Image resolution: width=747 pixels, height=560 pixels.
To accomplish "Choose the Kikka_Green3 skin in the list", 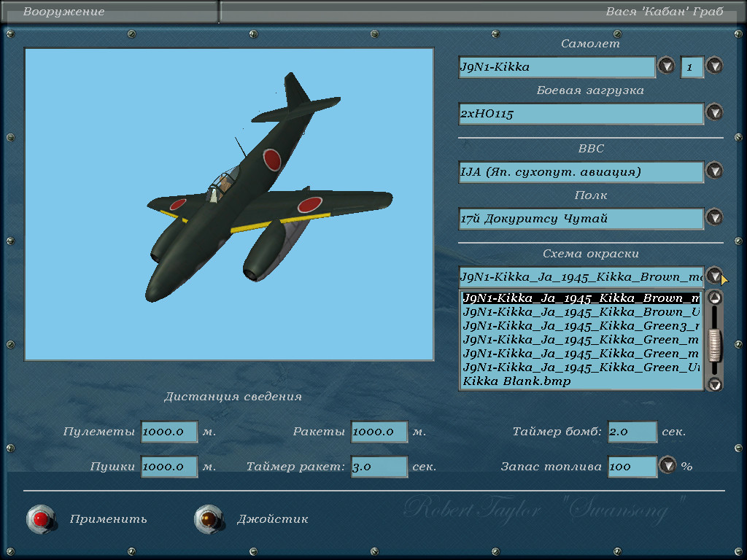I will pos(581,326).
